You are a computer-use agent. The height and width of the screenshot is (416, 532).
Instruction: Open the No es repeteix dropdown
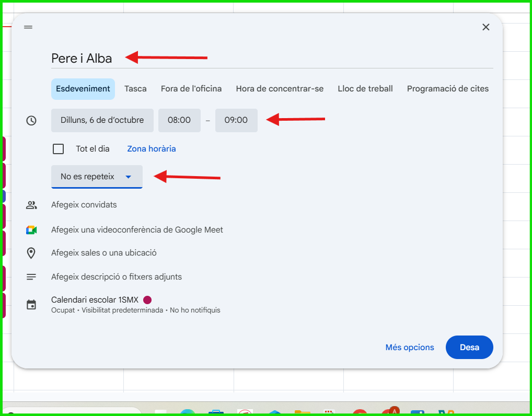click(97, 177)
